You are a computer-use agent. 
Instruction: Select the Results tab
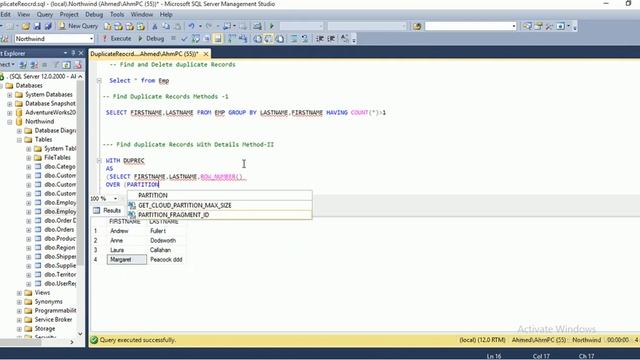coord(107,210)
